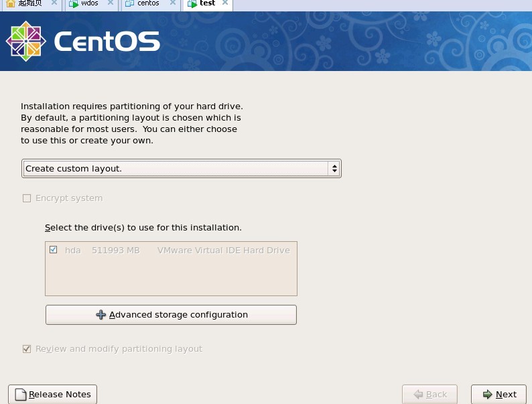Close the centos tab
The width and height of the screenshot is (532, 404).
(173, 3)
